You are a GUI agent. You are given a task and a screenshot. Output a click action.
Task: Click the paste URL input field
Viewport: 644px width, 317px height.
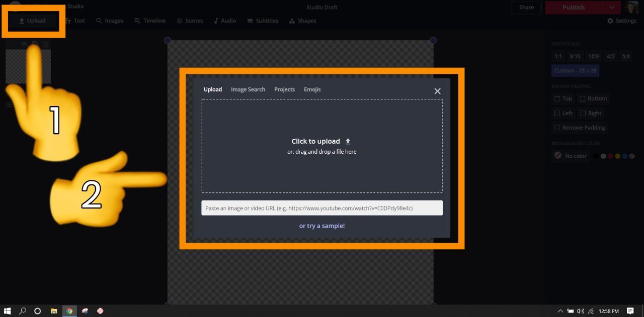(322, 208)
